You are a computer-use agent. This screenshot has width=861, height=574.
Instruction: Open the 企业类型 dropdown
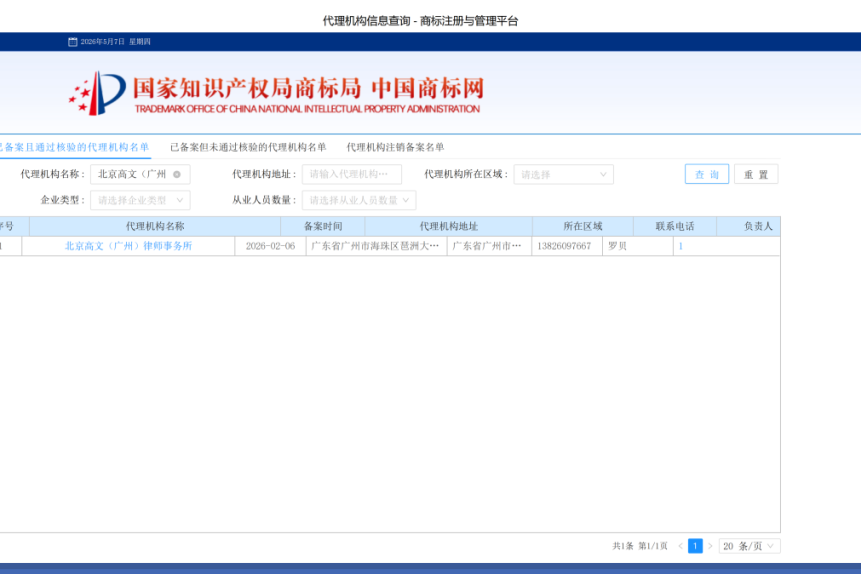point(140,200)
